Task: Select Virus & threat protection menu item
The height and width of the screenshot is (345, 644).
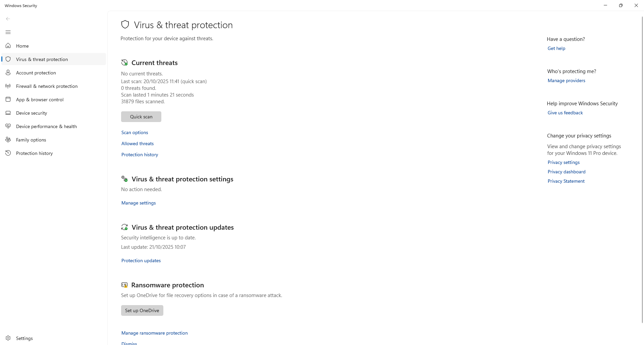Action: click(42, 59)
